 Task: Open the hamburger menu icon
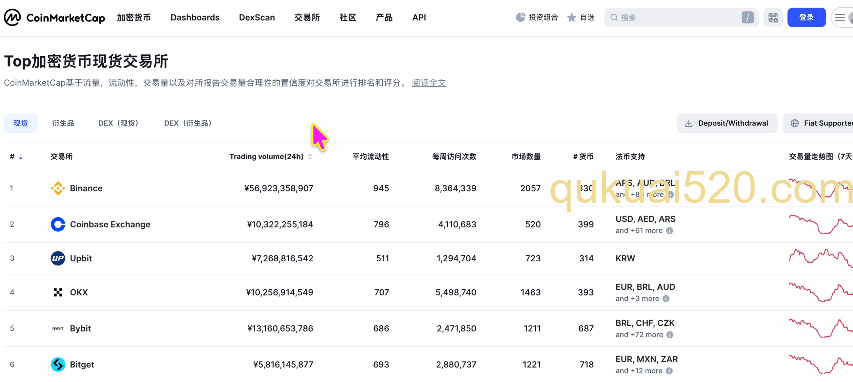pos(839,17)
